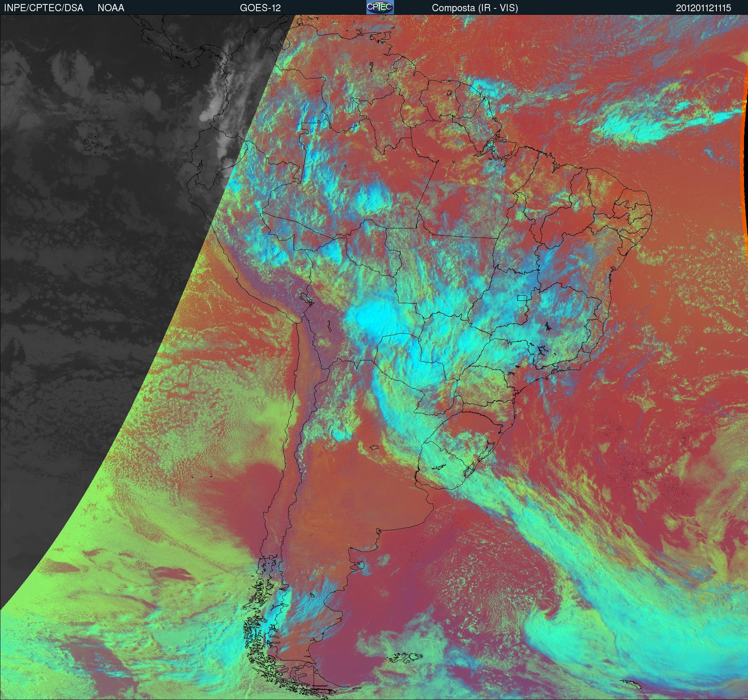Click the 'Composta (IR - VIS)' title
The height and width of the screenshot is (700, 748).
tap(475, 8)
